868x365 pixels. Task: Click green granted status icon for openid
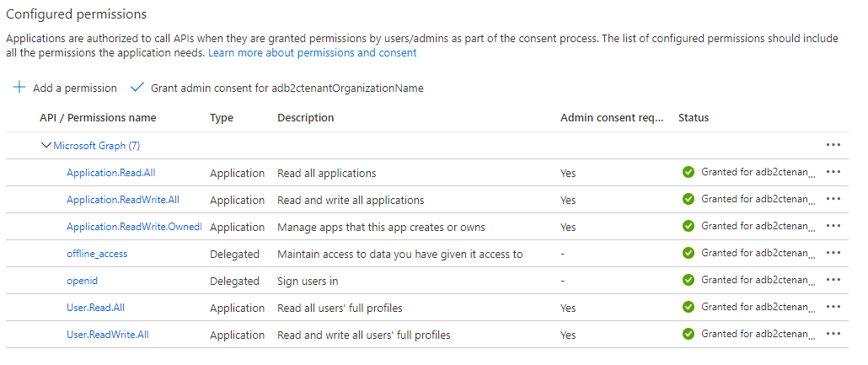689,280
